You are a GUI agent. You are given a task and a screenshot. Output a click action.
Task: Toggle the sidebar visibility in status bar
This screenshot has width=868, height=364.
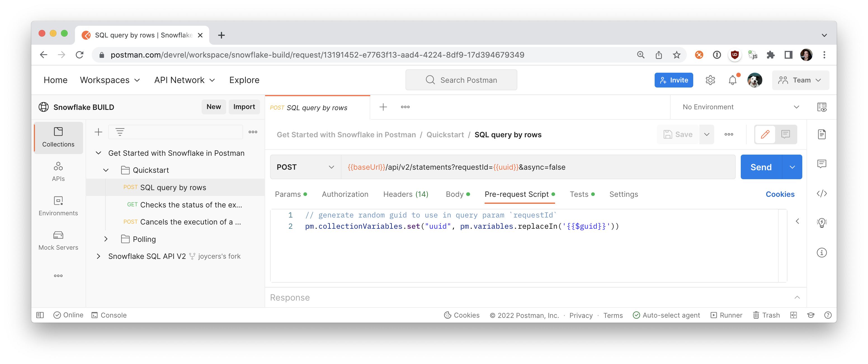[40, 315]
